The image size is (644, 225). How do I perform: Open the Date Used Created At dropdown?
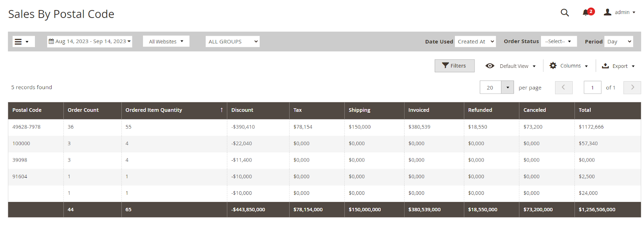click(475, 41)
